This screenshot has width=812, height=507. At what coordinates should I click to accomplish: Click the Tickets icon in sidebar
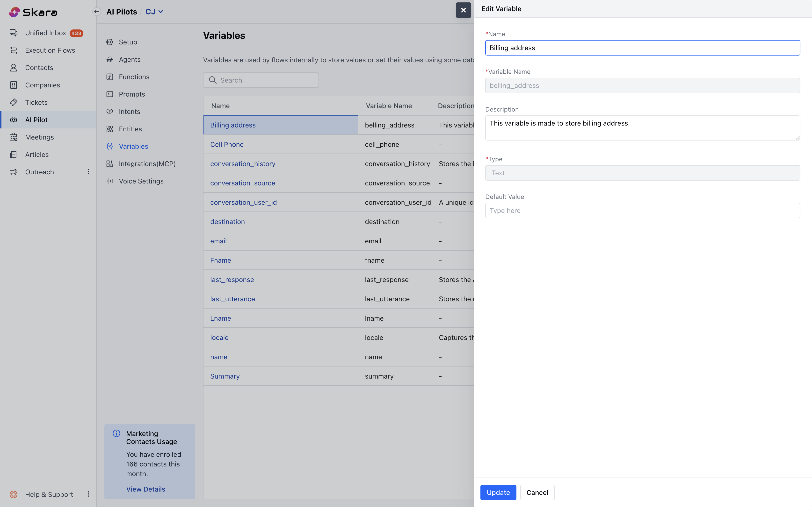(14, 102)
